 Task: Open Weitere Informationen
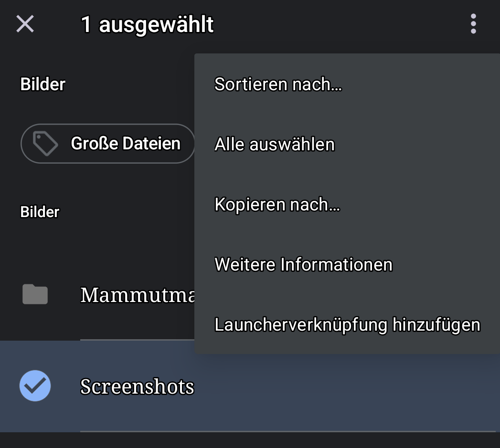303,264
